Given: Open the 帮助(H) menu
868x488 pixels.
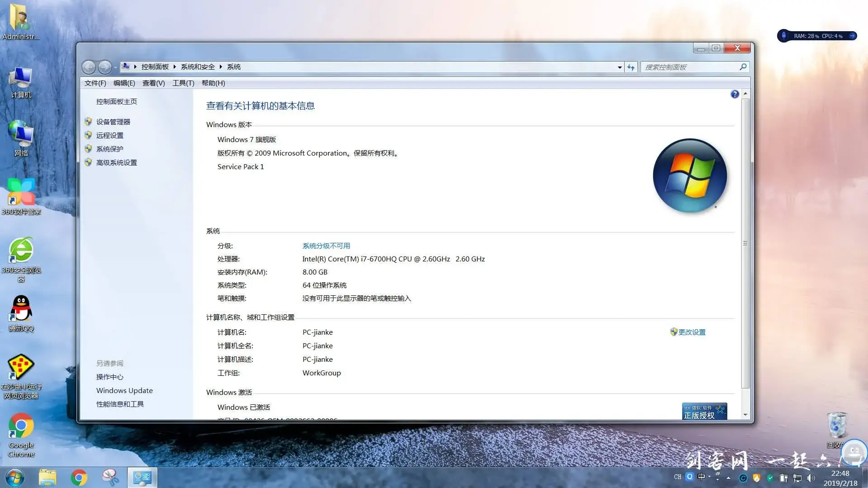Looking at the screenshot, I should [x=213, y=83].
